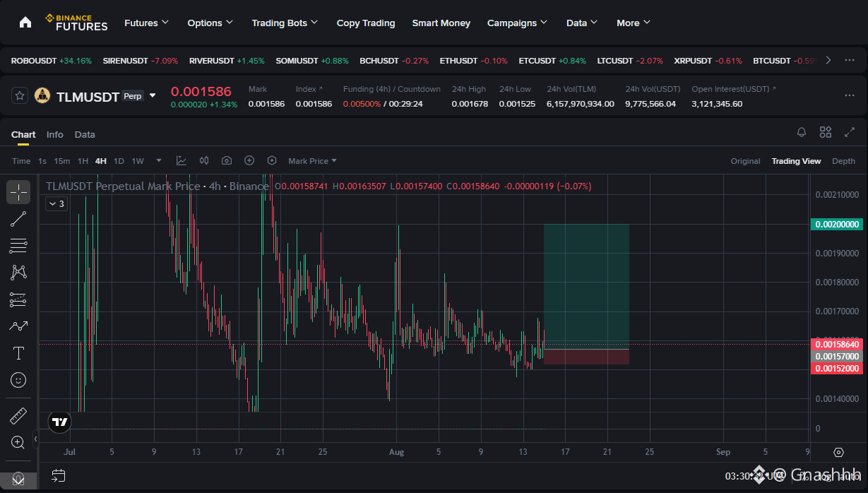The width and height of the screenshot is (868, 493).
Task: Select the ruler measure tool
Action: pyautogui.click(x=18, y=416)
